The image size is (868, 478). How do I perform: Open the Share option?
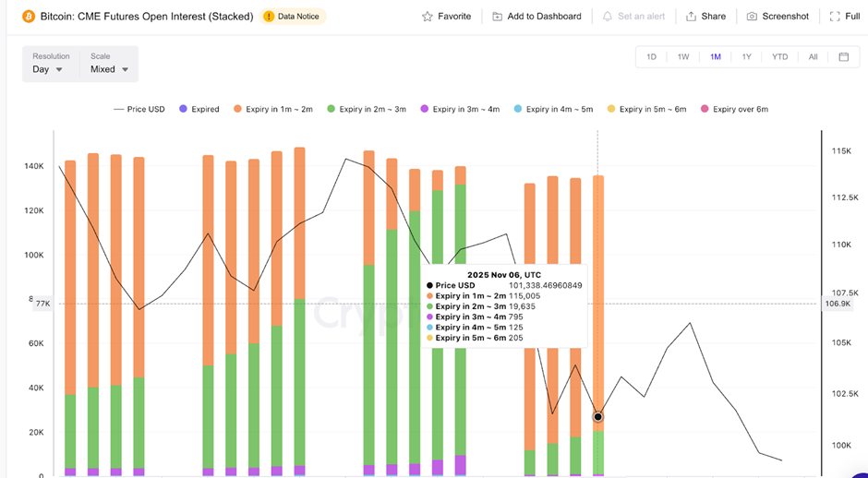705,17
